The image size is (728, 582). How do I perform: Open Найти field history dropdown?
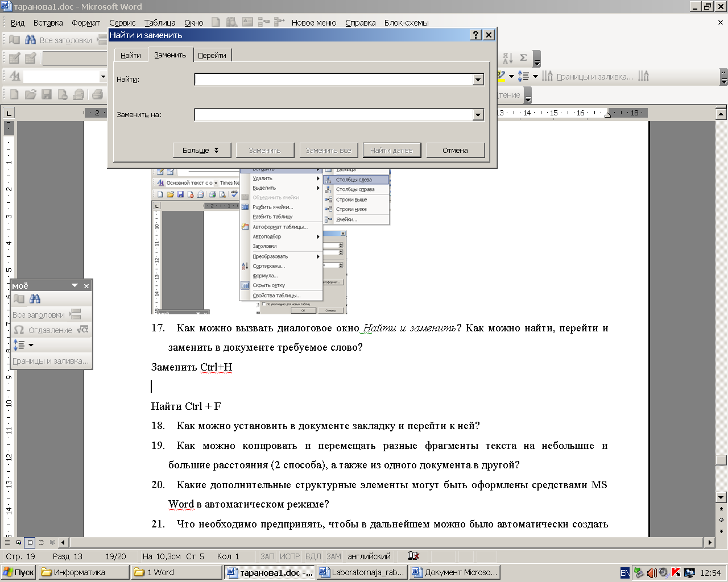478,80
